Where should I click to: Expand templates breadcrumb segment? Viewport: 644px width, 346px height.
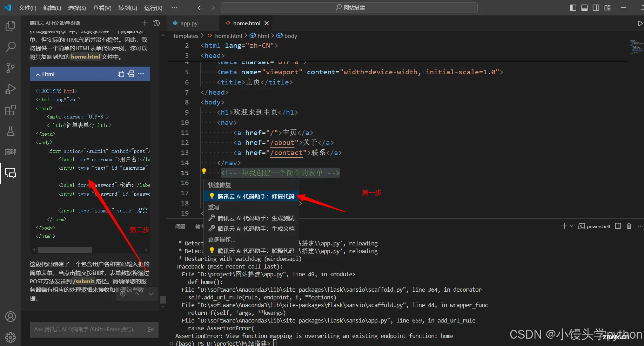186,36
